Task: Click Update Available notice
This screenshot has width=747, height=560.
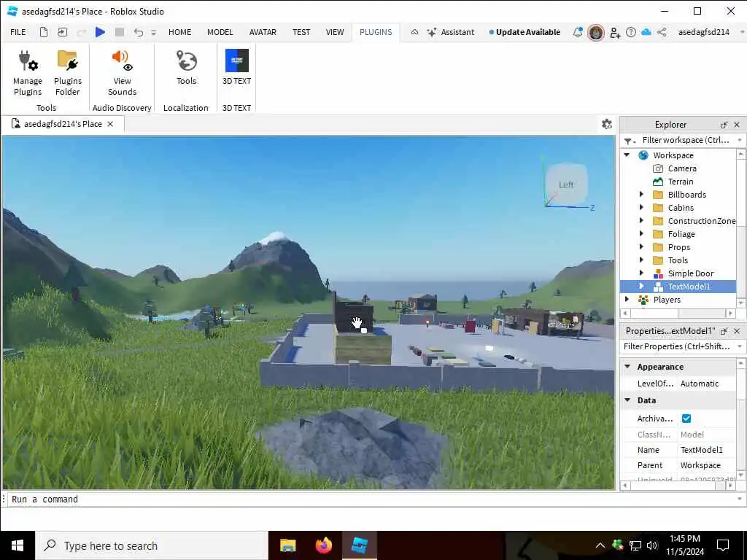Action: tap(525, 32)
